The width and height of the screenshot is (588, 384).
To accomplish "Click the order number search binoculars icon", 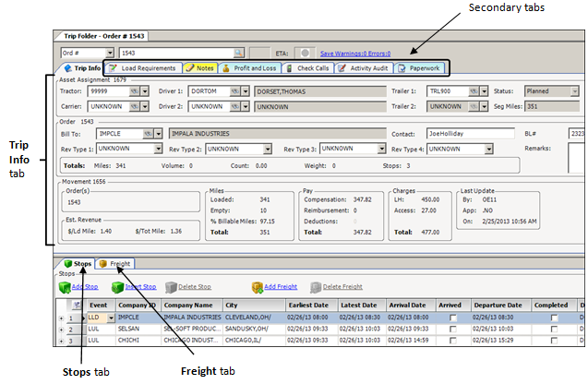I will [x=239, y=54].
